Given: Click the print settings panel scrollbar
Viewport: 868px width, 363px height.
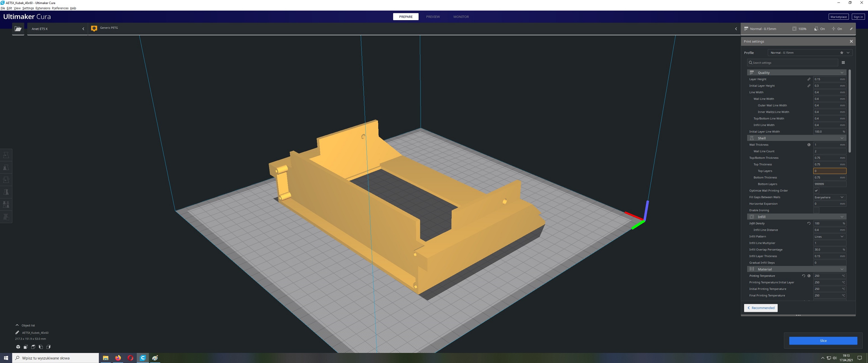Looking at the screenshot, I should [849, 111].
